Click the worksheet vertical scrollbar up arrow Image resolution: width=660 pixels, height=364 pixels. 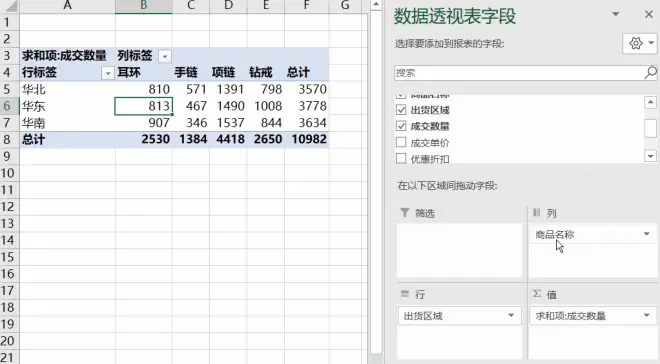coord(376,5)
